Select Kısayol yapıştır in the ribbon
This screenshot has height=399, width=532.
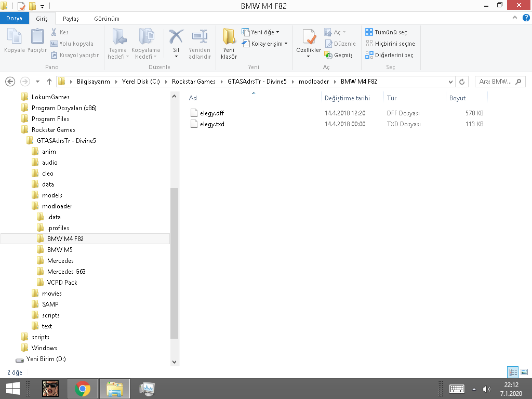point(75,55)
